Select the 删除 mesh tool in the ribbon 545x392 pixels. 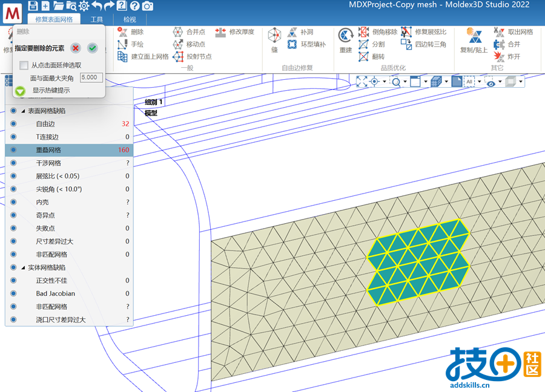pyautogui.click(x=130, y=32)
